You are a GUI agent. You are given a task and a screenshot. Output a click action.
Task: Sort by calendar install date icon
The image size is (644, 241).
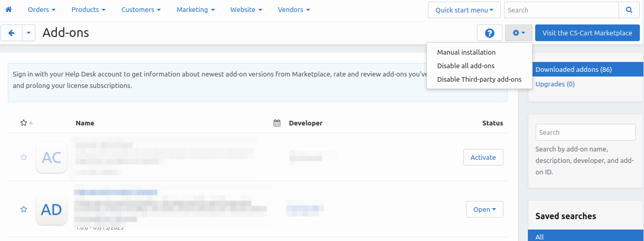277,123
